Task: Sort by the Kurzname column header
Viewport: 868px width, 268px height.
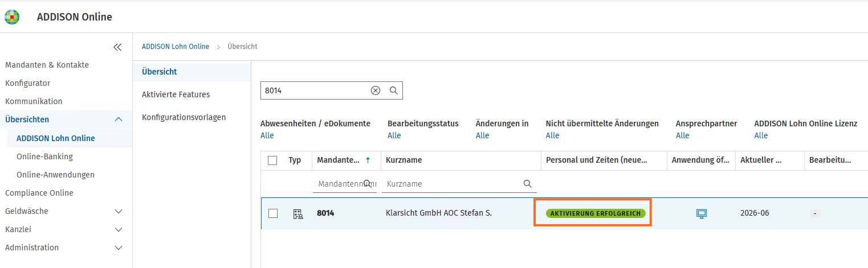Action: tap(404, 160)
